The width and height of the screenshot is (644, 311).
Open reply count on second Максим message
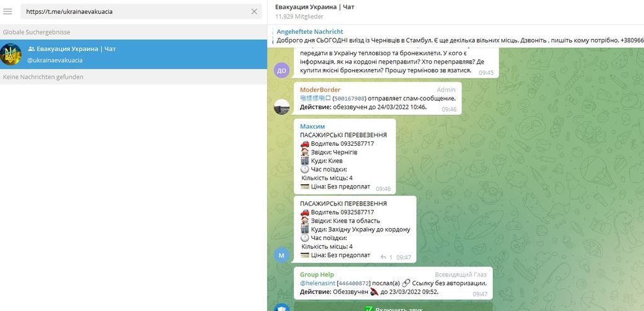click(387, 257)
